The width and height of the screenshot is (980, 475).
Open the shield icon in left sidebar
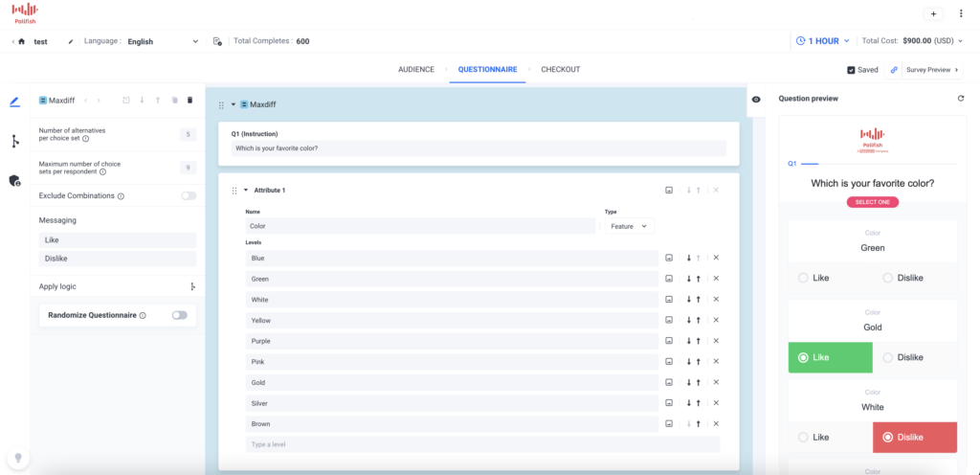point(15,180)
